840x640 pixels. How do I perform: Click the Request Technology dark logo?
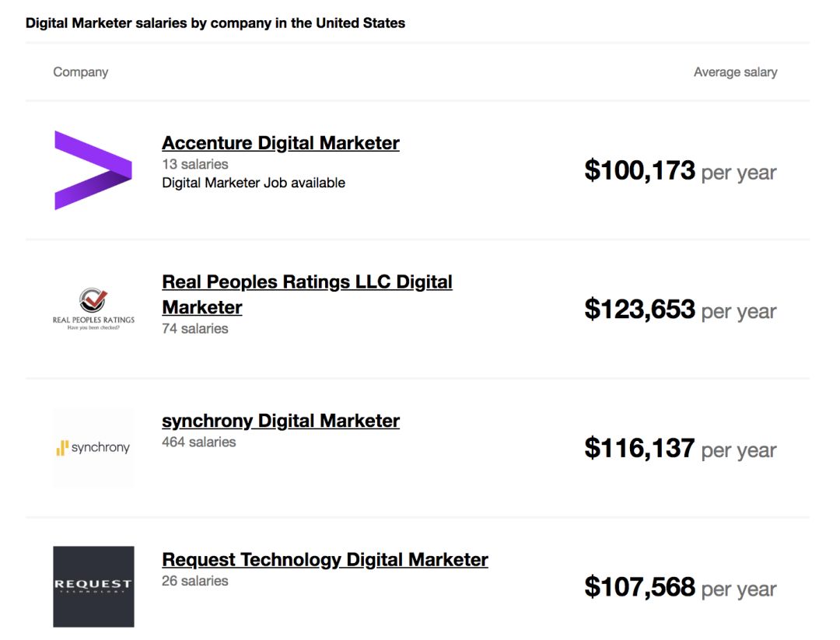point(93,586)
